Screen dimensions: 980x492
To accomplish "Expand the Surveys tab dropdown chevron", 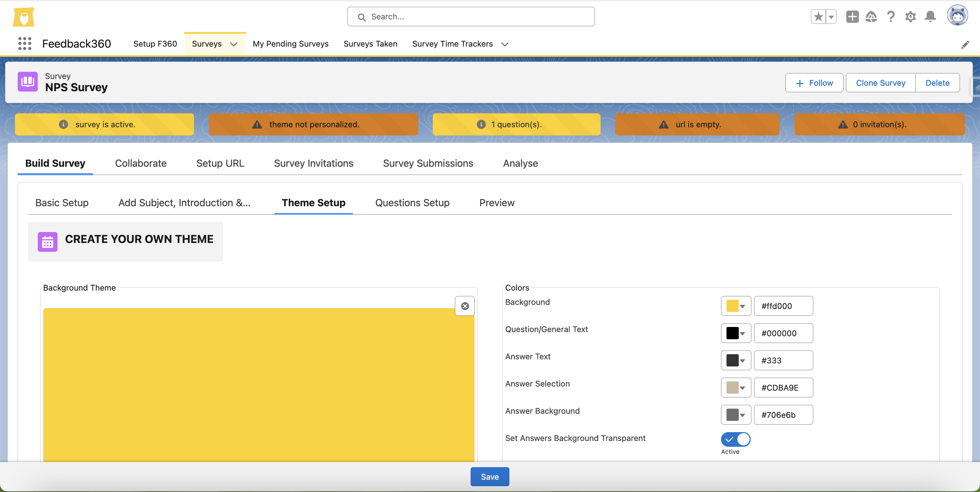I will point(233,45).
